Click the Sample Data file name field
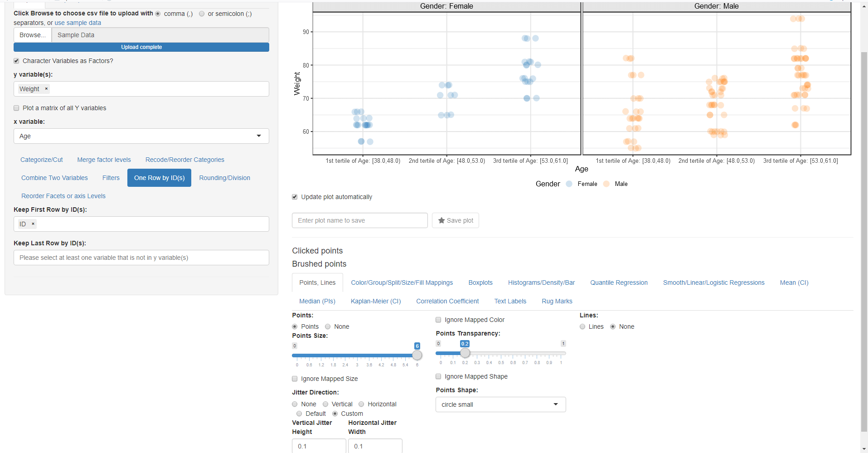The width and height of the screenshot is (868, 453). tap(160, 35)
